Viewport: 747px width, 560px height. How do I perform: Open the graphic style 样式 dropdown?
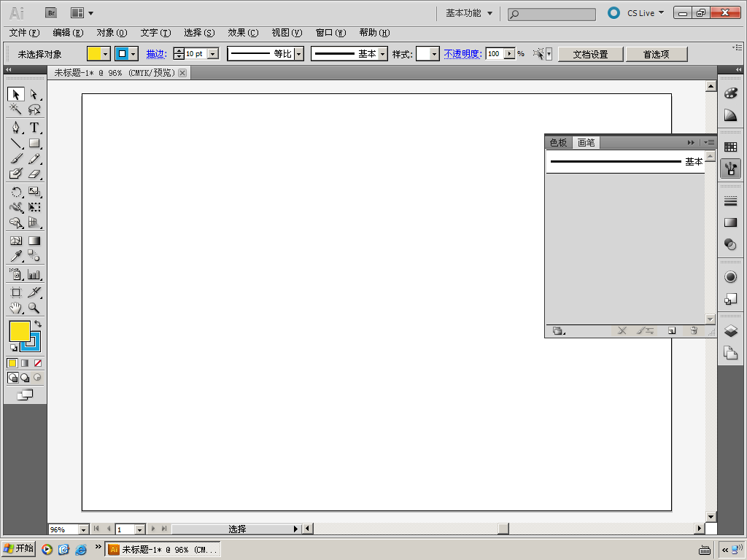[x=434, y=54]
